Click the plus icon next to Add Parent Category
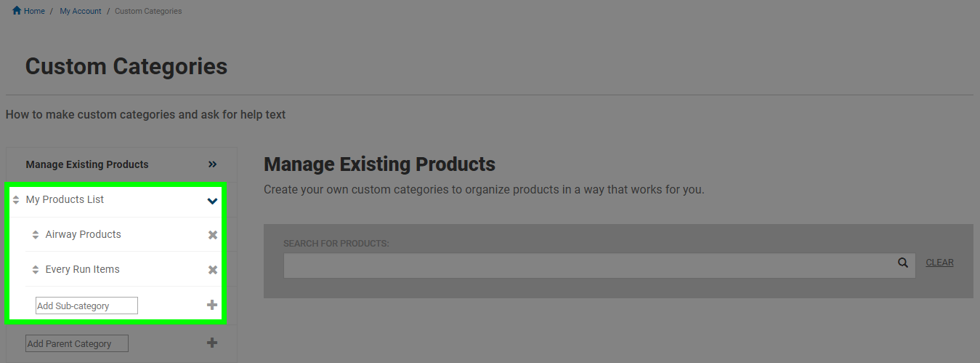The image size is (980, 363). (212, 343)
